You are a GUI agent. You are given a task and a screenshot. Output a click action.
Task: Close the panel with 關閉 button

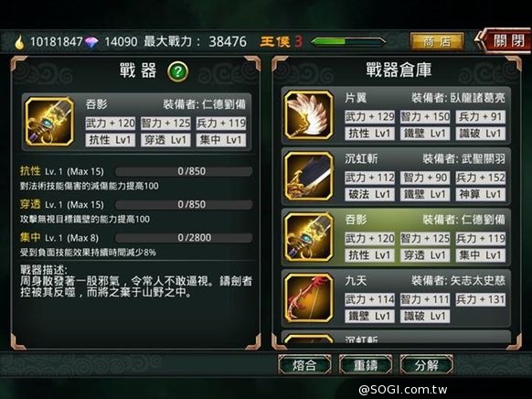pyautogui.click(x=505, y=41)
